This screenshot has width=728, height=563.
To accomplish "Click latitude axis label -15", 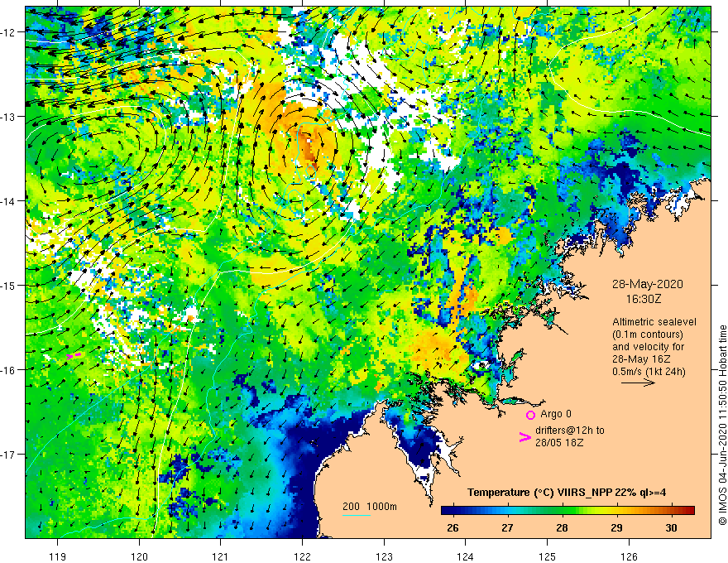I will click(x=8, y=285).
